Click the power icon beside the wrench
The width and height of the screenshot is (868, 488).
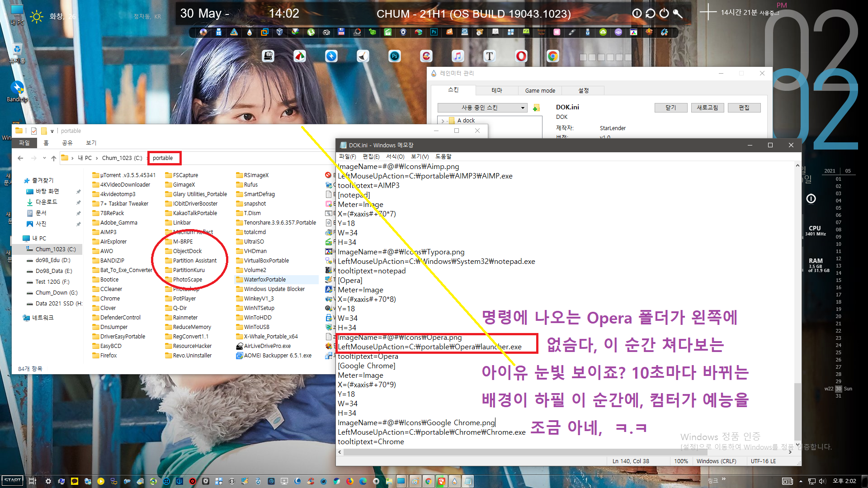664,14
